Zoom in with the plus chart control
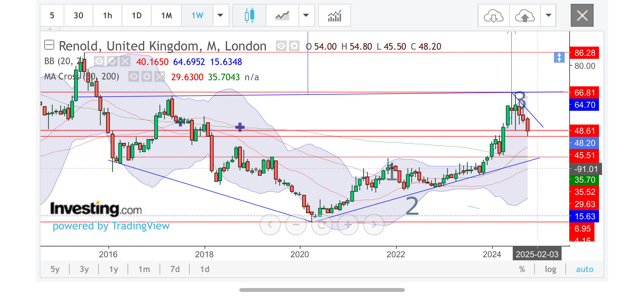 (x=348, y=225)
